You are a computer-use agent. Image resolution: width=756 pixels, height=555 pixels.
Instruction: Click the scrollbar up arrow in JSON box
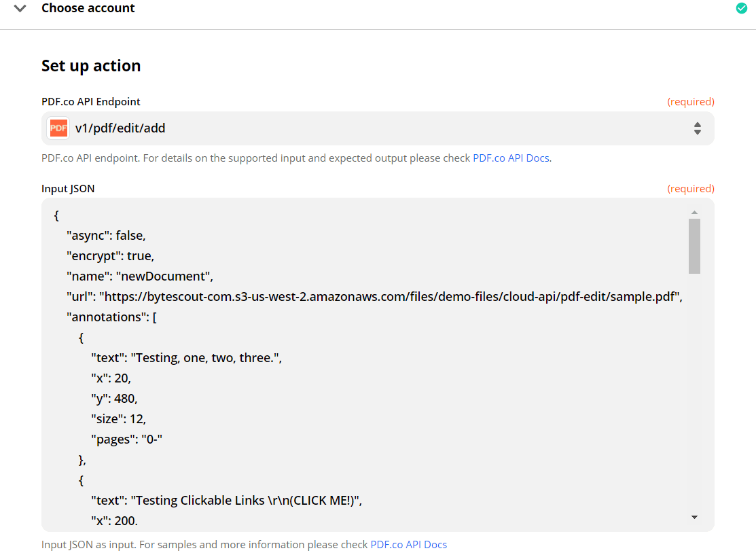click(x=694, y=211)
